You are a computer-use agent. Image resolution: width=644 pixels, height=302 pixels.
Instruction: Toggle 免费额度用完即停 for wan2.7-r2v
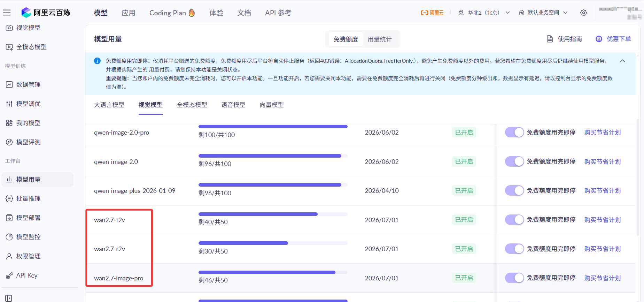pos(514,249)
